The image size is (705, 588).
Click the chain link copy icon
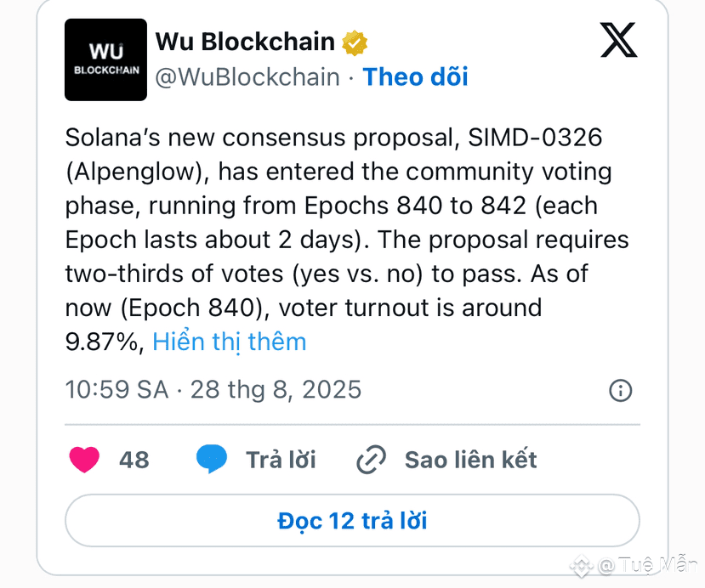[371, 460]
